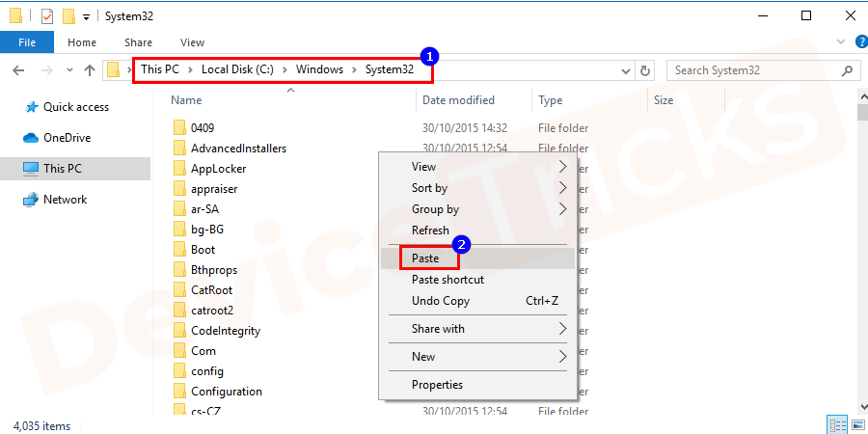Choose Properties from context menu
Screen dimensions: 868x434
477,384
